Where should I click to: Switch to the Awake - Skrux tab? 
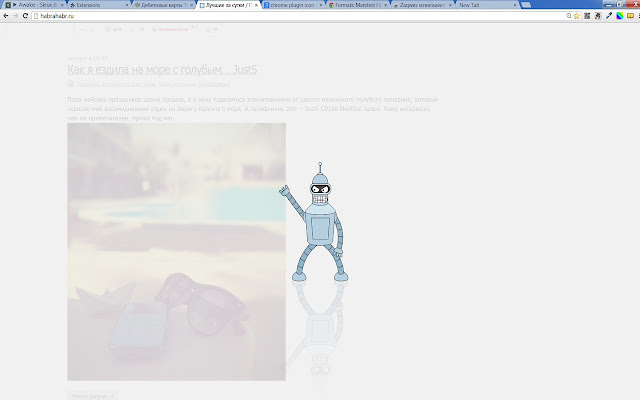coord(35,5)
